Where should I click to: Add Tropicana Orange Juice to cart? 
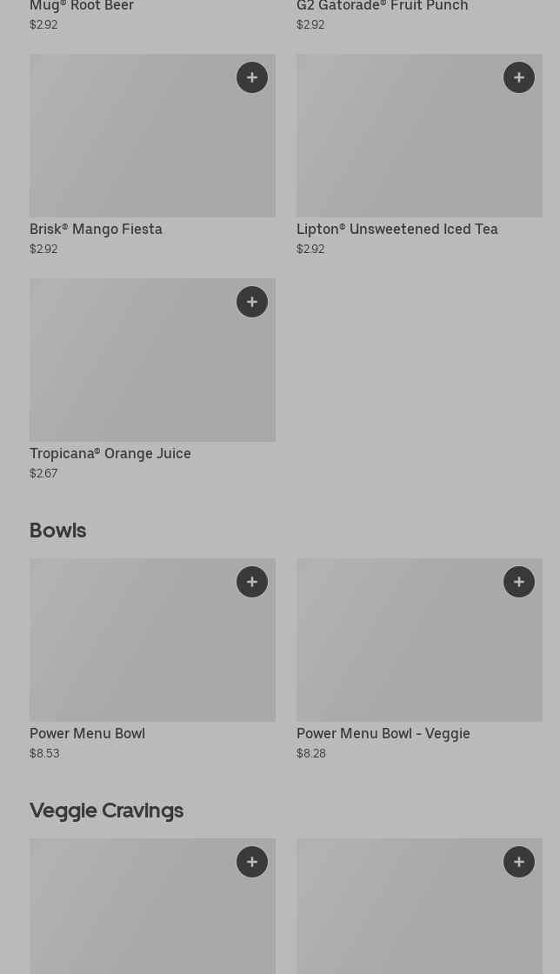point(252,302)
